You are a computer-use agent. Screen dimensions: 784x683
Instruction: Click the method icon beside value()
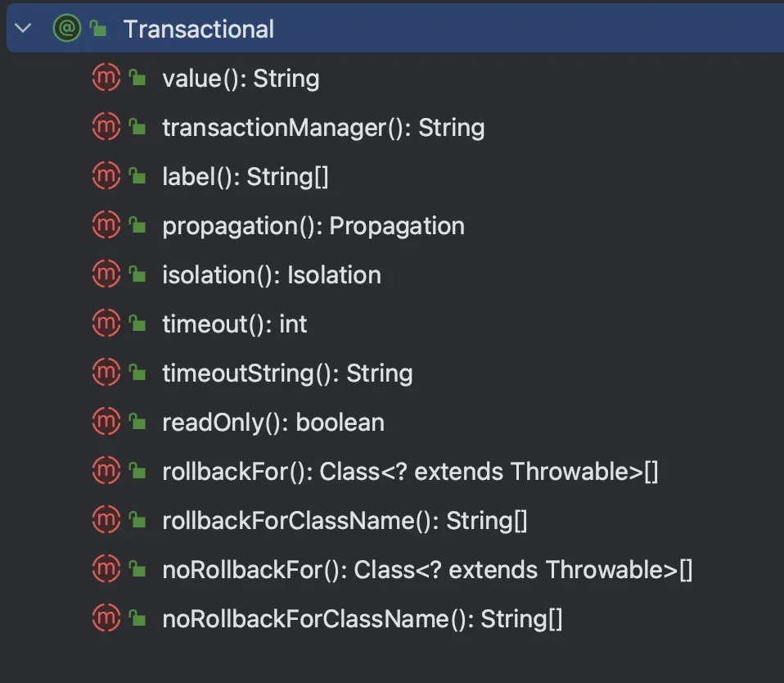coord(106,78)
